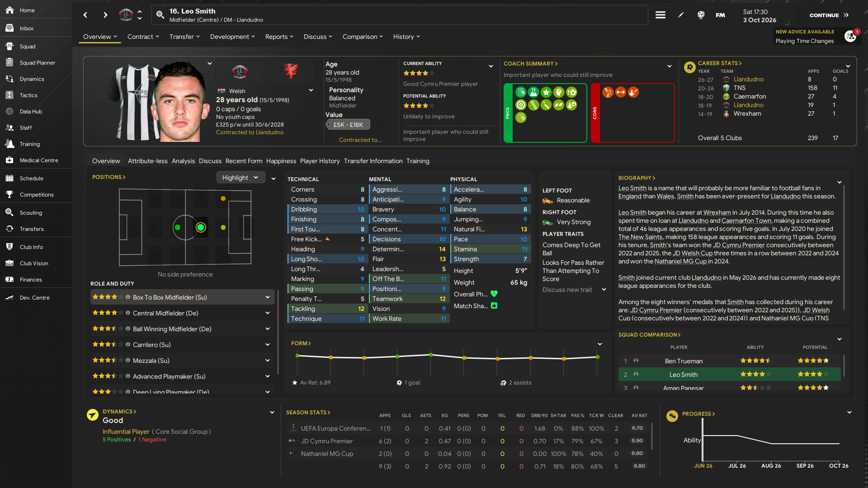Click the £5K - £18K value range

(348, 125)
